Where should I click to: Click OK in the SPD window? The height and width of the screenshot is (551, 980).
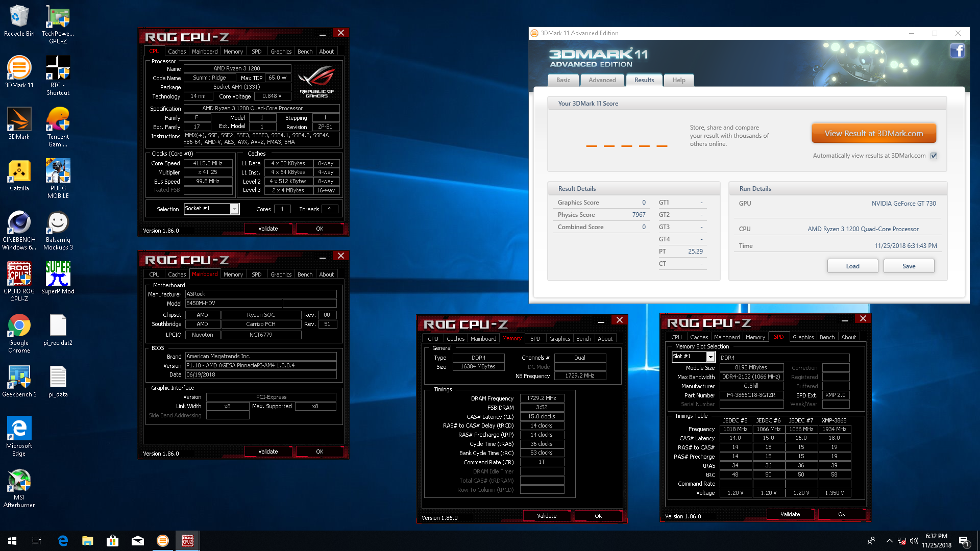click(x=842, y=514)
